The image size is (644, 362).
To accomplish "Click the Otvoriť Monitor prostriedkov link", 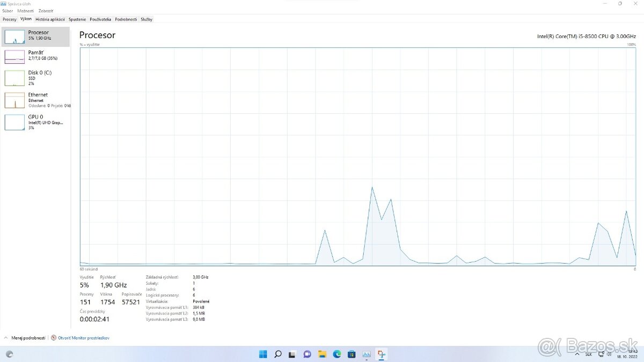I will [84, 338].
